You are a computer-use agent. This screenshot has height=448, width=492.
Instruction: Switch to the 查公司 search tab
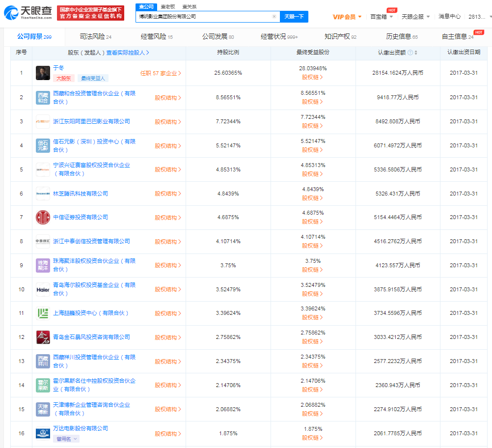146,6
